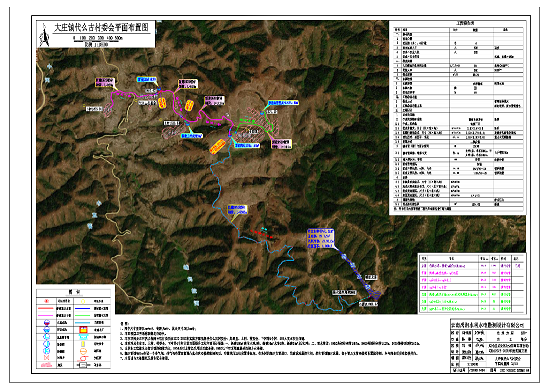
Task: Click the pink hatched area symbol in legend
Action: (46, 365)
